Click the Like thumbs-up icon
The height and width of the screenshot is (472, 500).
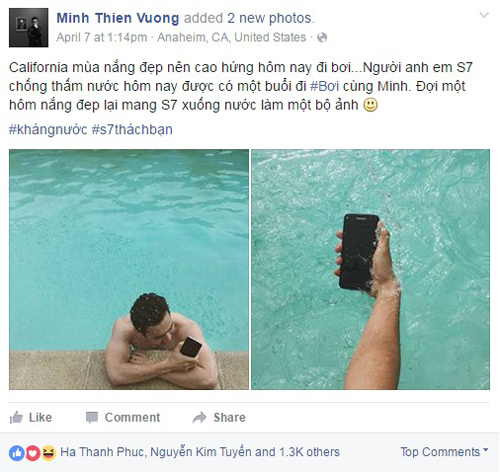(x=16, y=417)
